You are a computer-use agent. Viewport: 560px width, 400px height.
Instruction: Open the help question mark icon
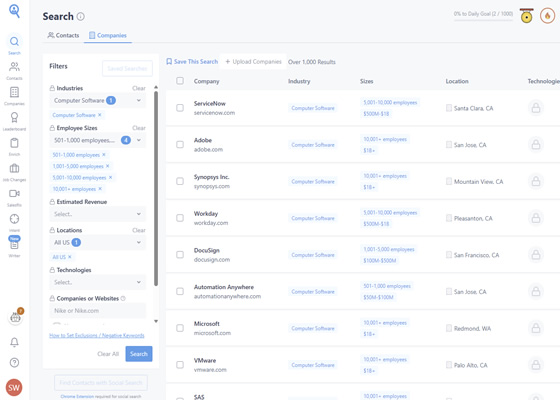pyautogui.click(x=14, y=362)
